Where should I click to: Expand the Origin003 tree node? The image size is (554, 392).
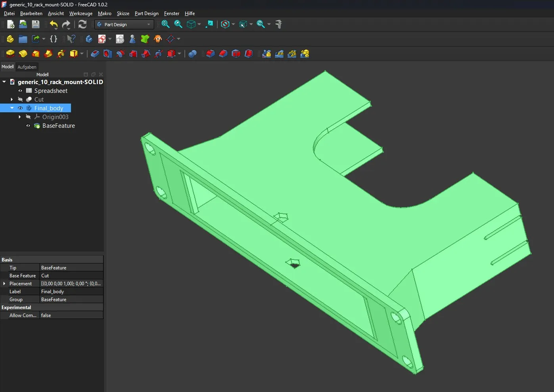pyautogui.click(x=19, y=117)
